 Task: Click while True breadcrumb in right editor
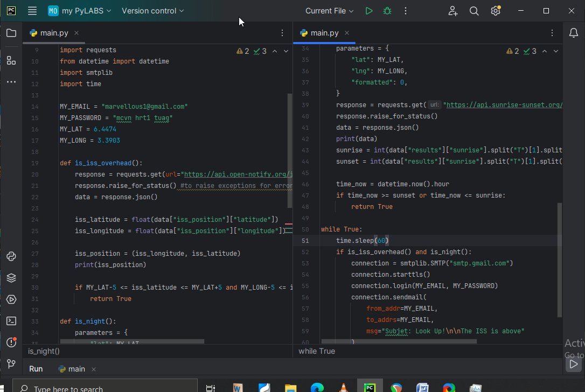point(317,351)
